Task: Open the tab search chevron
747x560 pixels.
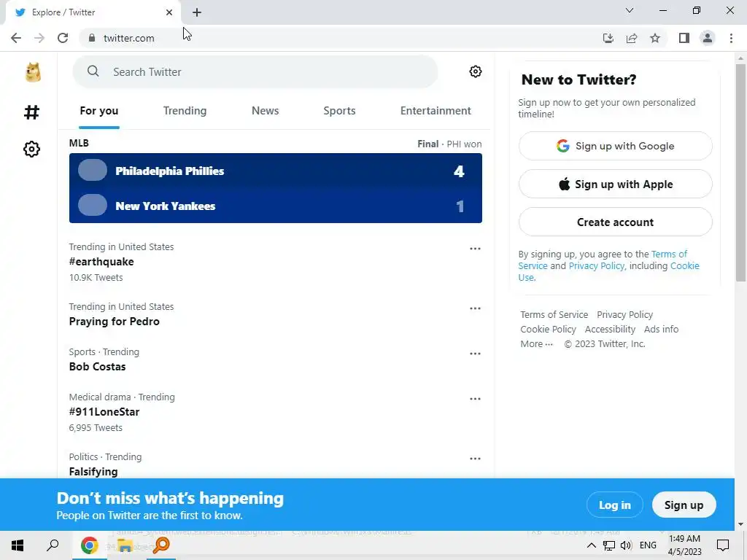Action: click(630, 10)
